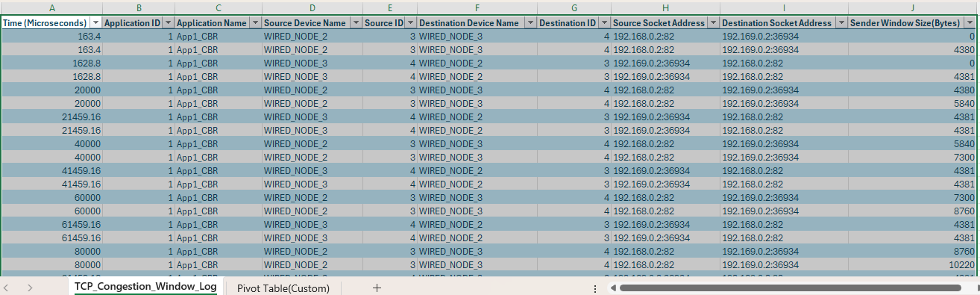
Task: Switch to the Pivot Table(Custom) sheet tab
Action: (283, 288)
